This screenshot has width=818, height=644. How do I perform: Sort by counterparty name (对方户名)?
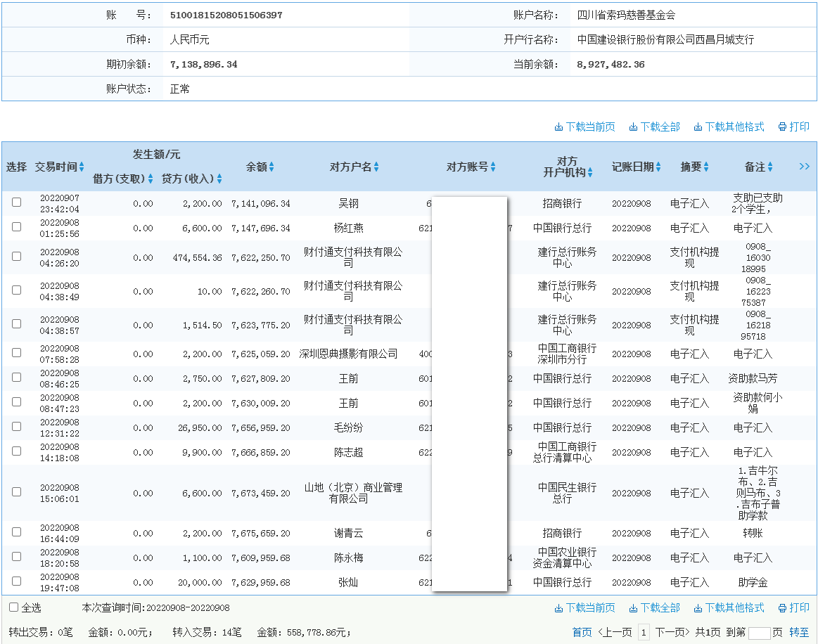tap(376, 167)
